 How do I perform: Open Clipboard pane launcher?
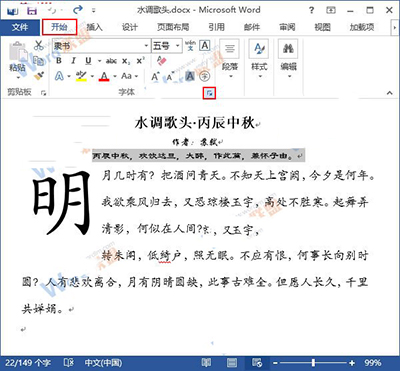[x=43, y=93]
